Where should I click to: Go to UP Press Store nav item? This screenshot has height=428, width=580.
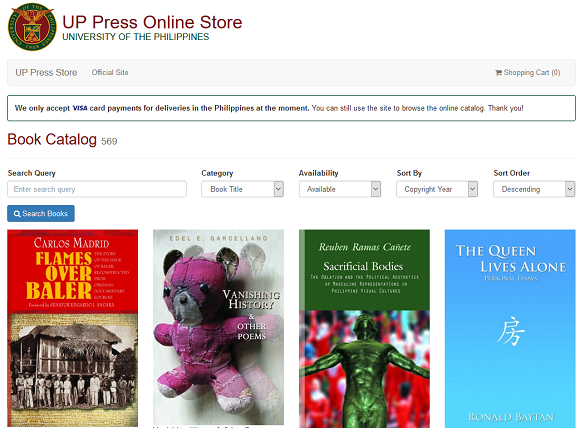[x=46, y=73]
